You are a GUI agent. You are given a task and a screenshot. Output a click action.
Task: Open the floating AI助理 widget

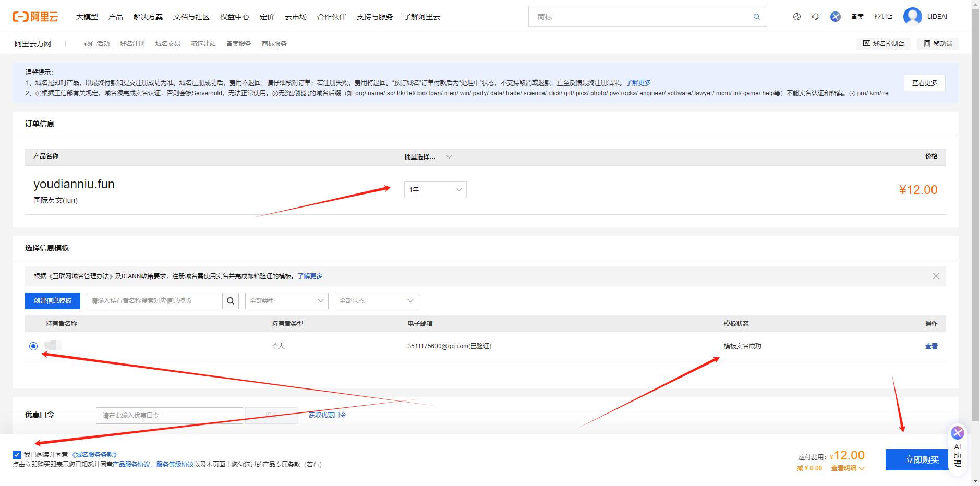click(957, 447)
